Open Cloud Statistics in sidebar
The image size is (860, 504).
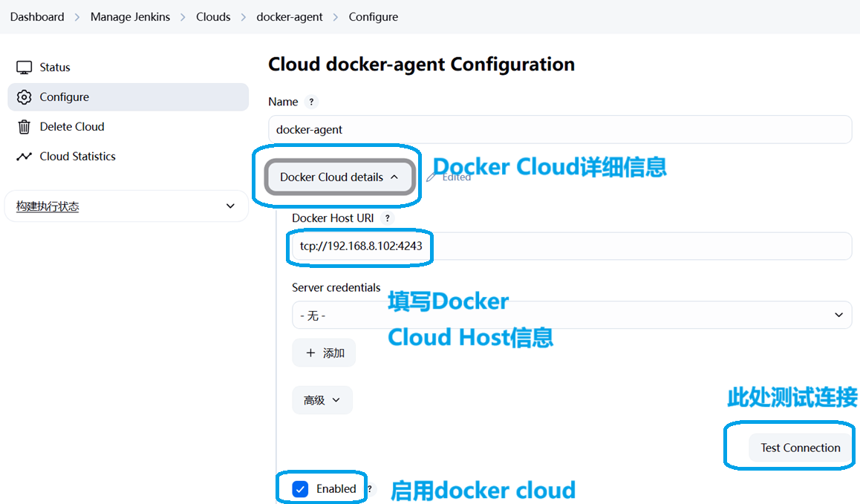128,157
